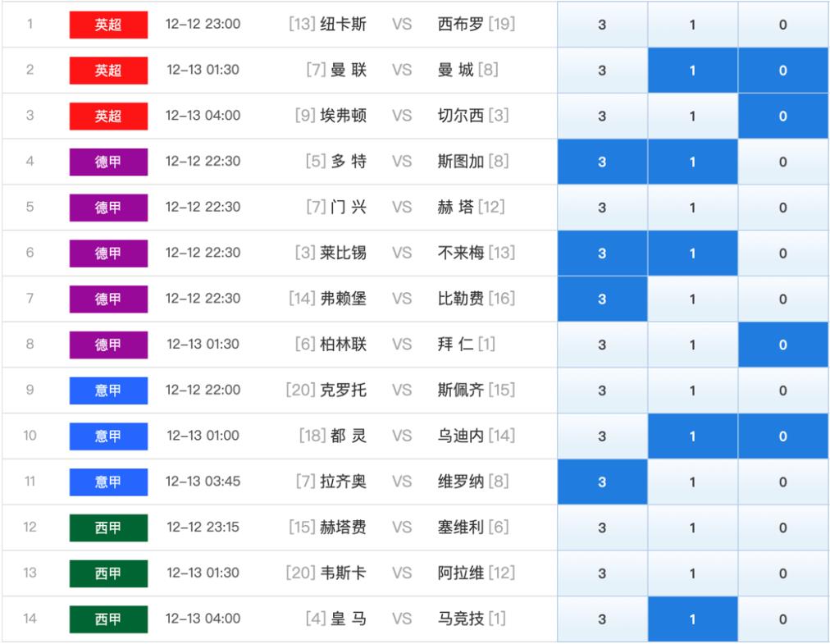Select 1 for 韦斯卡 vs 阿拉维
This screenshot has height=644, width=830.
pos(693,573)
